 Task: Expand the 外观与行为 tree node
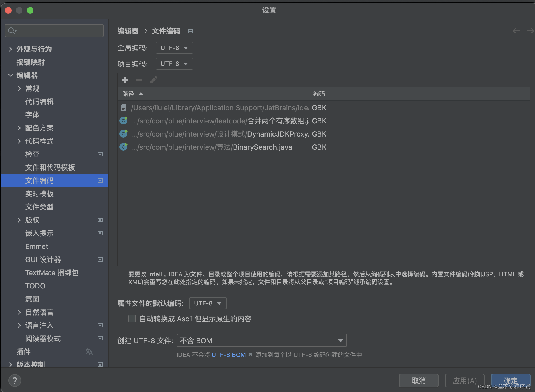click(10, 49)
